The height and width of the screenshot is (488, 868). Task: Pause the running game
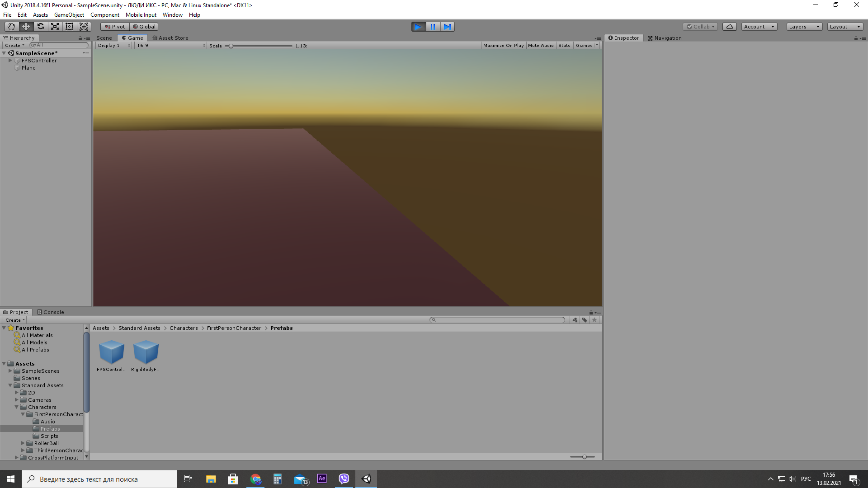pos(433,27)
